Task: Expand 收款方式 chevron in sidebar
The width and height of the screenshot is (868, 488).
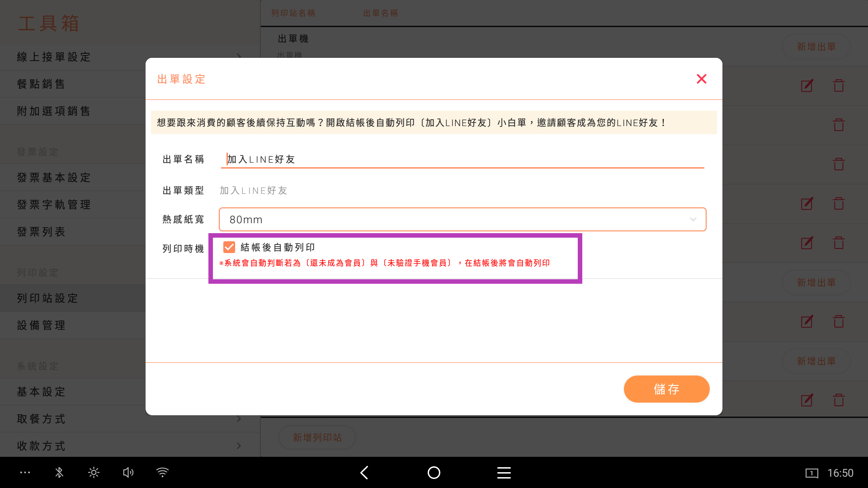Action: [239, 446]
